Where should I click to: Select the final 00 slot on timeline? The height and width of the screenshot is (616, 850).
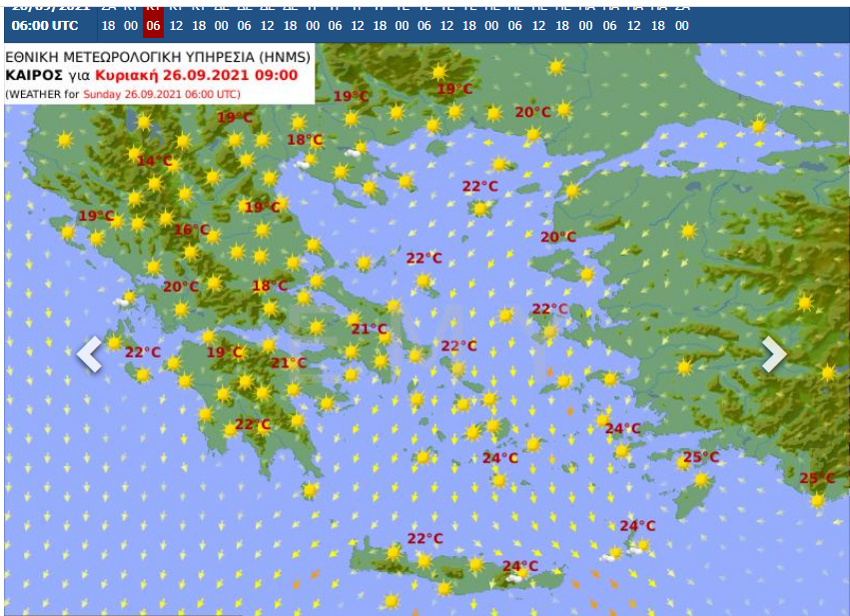tap(682, 26)
